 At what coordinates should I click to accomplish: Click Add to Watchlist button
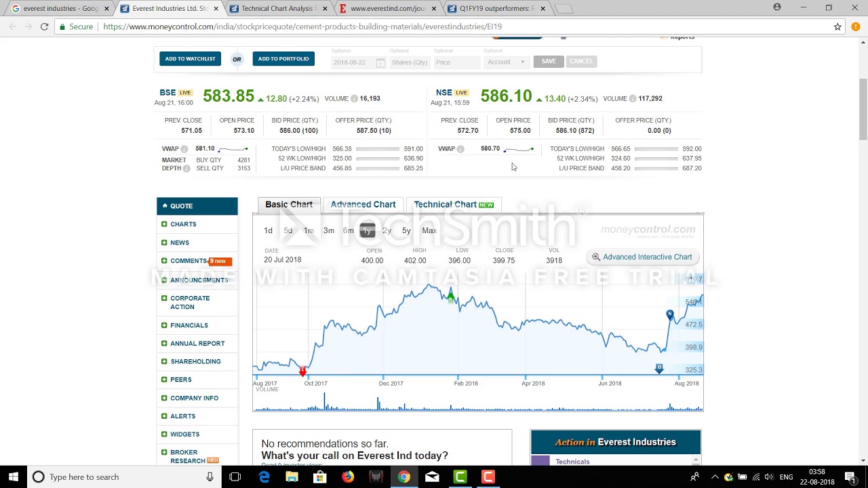pos(190,59)
